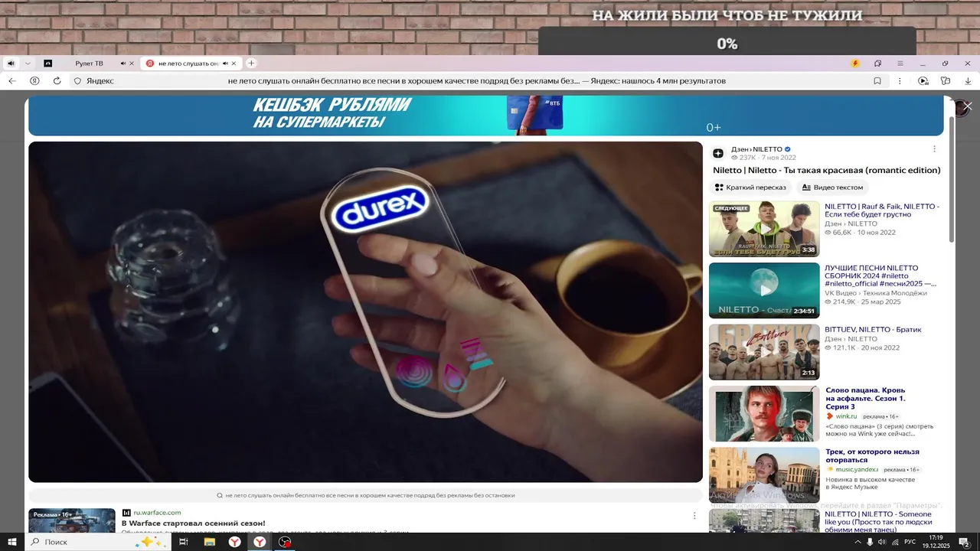
Task: Reload the current page
Action: [x=57, y=80]
